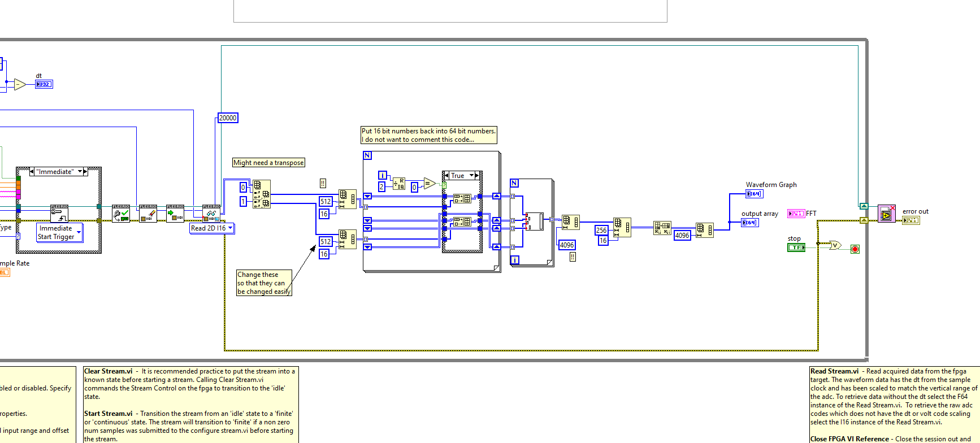
Task: Open the Read 2D I16 polymorphic selector
Action: 230,228
